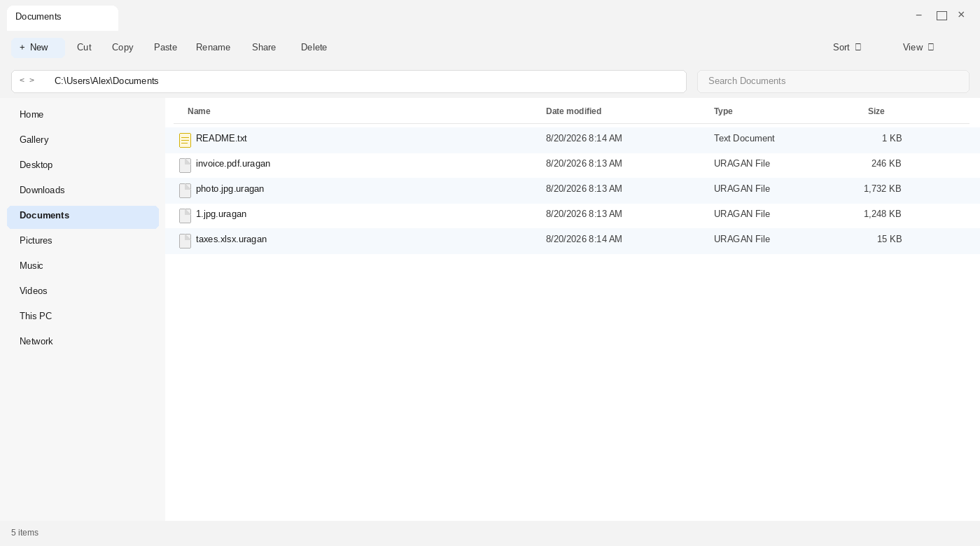Select the taxes.xlsx.uragan file name
980x546 pixels.
point(231,239)
